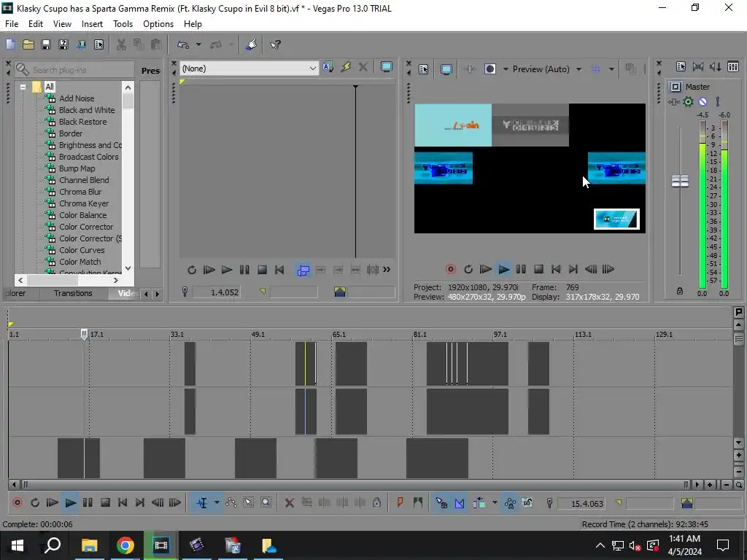The image size is (747, 560).
Task: Open the File menu
Action: click(12, 24)
